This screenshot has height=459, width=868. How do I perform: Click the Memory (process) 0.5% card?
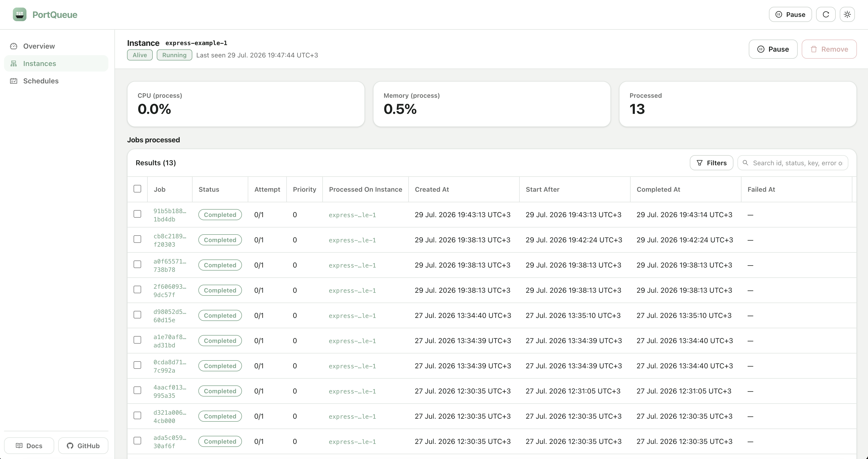[x=492, y=104]
